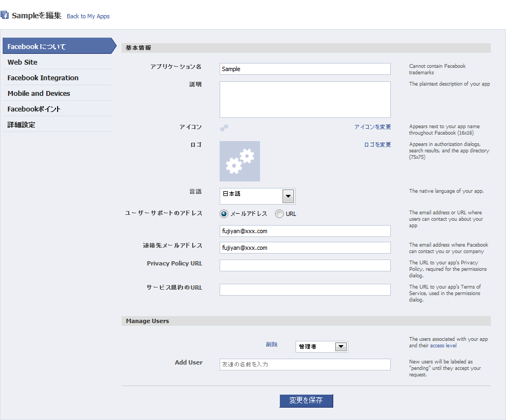Click the 'app's Terms of Service' hint
Image resolution: width=506 pixels, height=420 pixels.
(445, 293)
